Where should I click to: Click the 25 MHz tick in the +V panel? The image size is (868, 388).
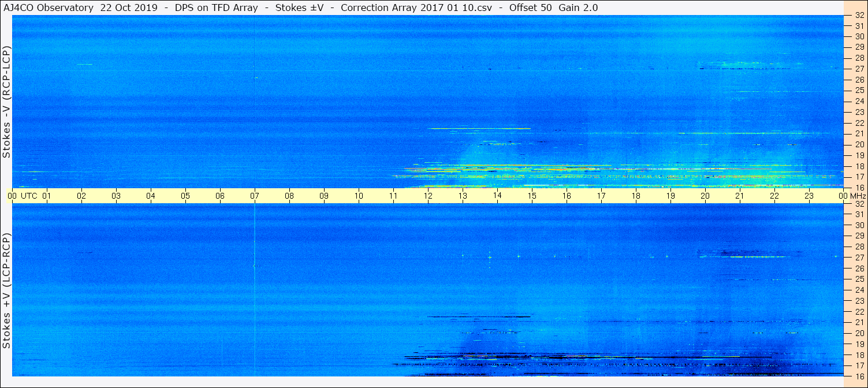[859, 279]
